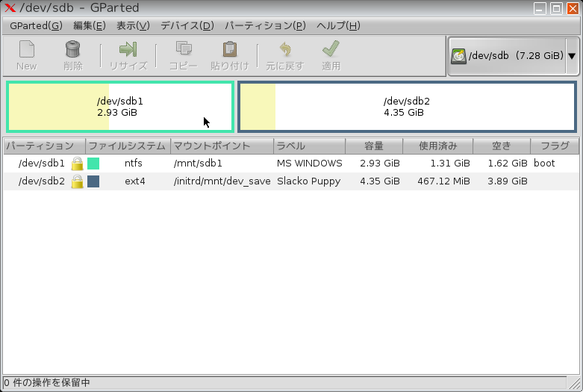Click the 2.93 GiB size cell in the table

[x=380, y=164]
